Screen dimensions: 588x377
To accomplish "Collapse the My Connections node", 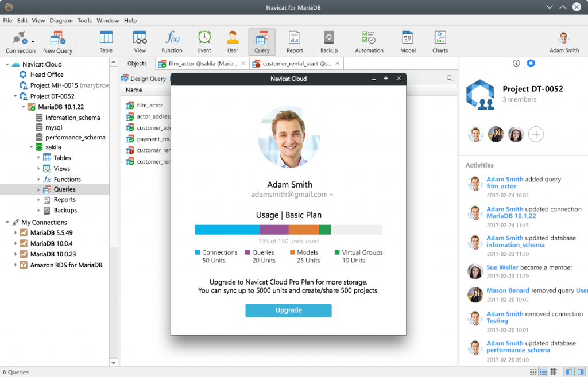I will [x=7, y=223].
